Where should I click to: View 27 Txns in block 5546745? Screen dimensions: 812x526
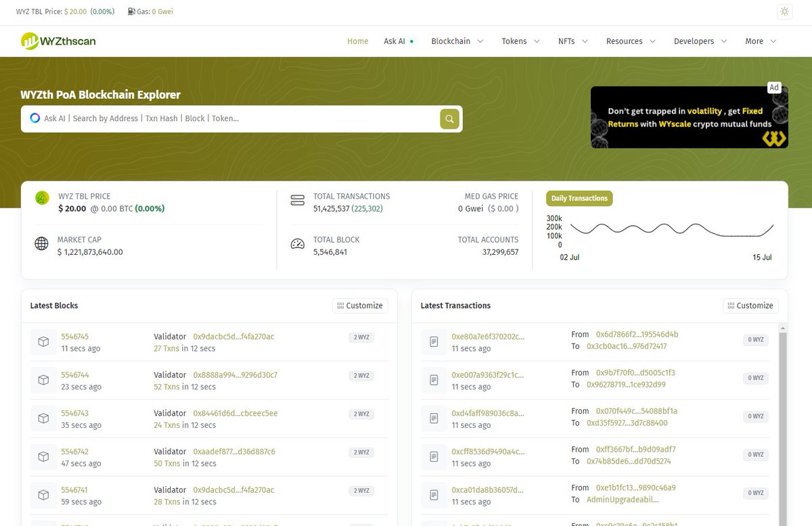(x=166, y=349)
